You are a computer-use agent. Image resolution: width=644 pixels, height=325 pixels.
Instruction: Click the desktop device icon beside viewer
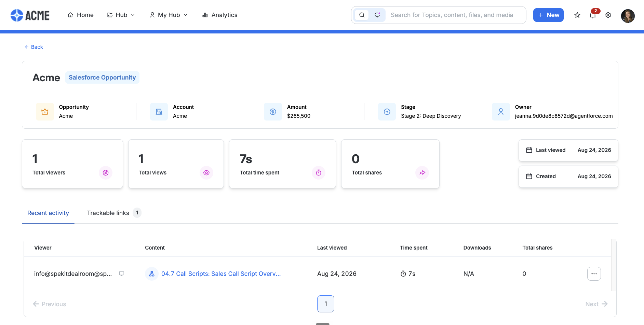coord(121,274)
